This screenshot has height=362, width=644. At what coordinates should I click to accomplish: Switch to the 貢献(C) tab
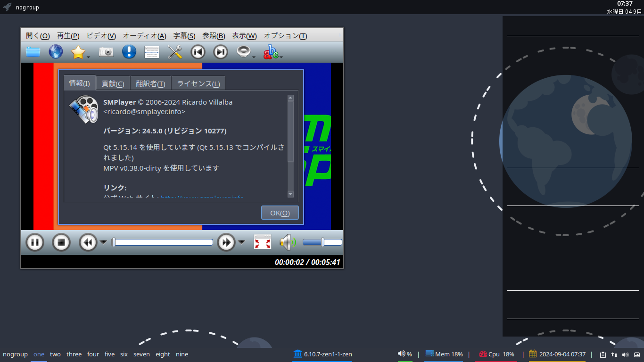click(113, 83)
